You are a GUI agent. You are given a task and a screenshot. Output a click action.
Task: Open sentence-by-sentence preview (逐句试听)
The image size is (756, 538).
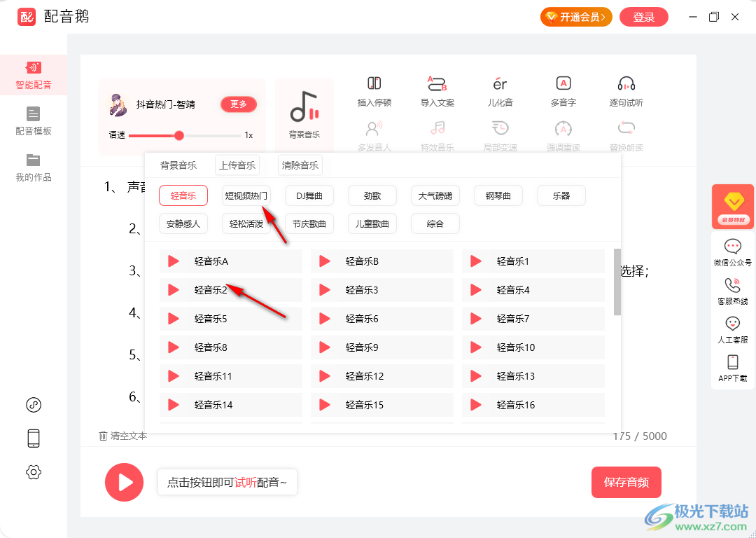pos(626,84)
